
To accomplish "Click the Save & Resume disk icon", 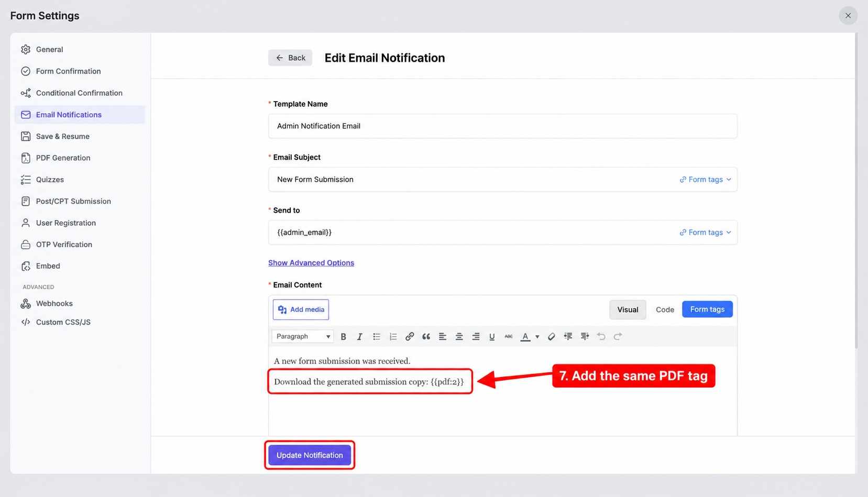I will click(26, 136).
